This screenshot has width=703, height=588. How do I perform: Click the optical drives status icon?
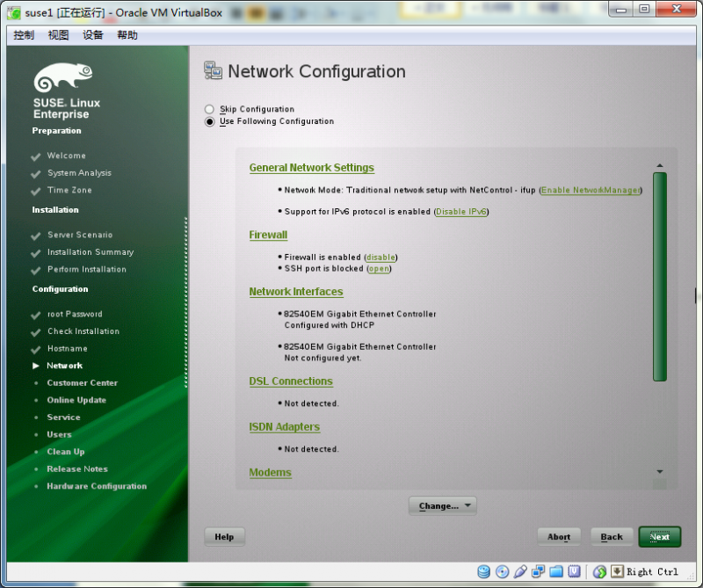click(502, 571)
